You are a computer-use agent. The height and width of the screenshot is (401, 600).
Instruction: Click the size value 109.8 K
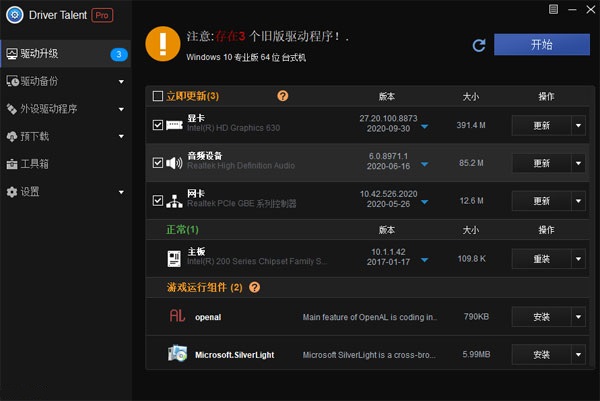pos(471,259)
